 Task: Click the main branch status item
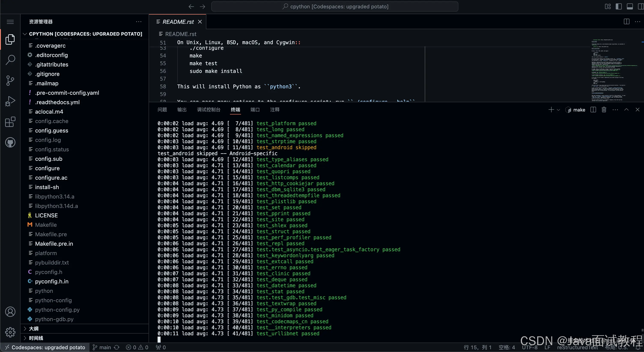coord(102,347)
